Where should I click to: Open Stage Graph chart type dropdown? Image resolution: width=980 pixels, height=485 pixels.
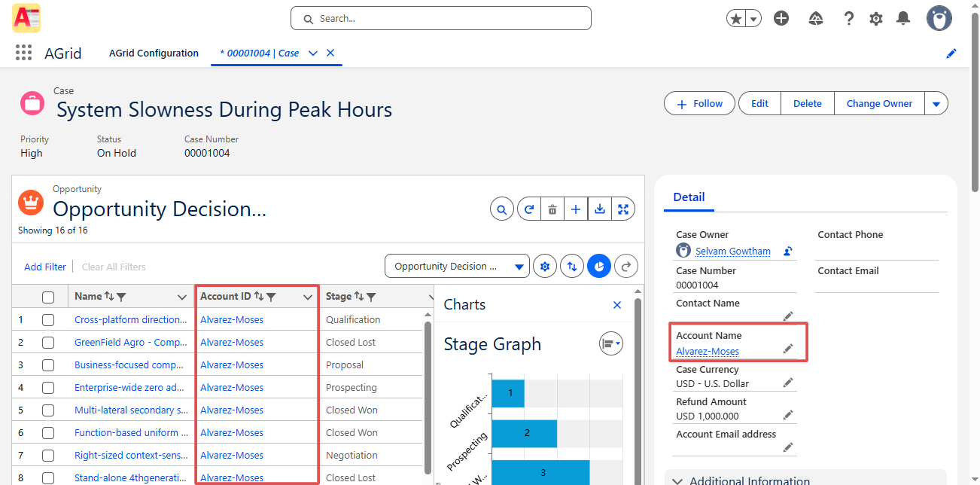coord(611,344)
